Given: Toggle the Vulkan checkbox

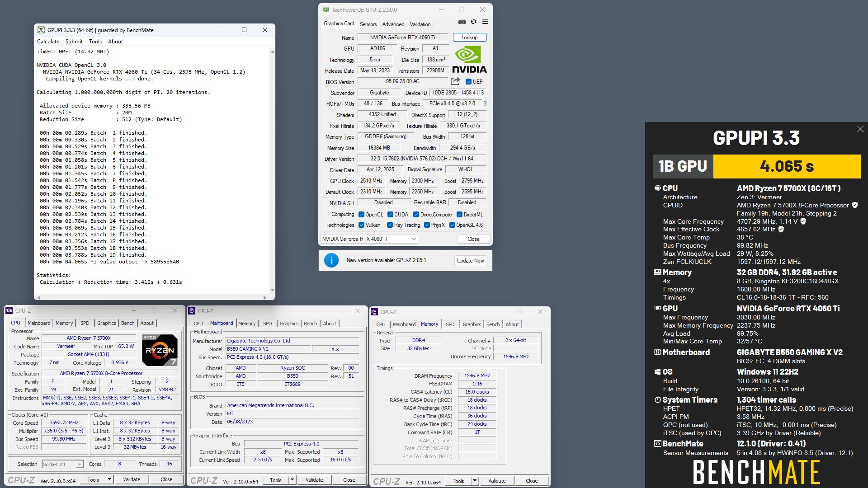Looking at the screenshot, I should 361,225.
